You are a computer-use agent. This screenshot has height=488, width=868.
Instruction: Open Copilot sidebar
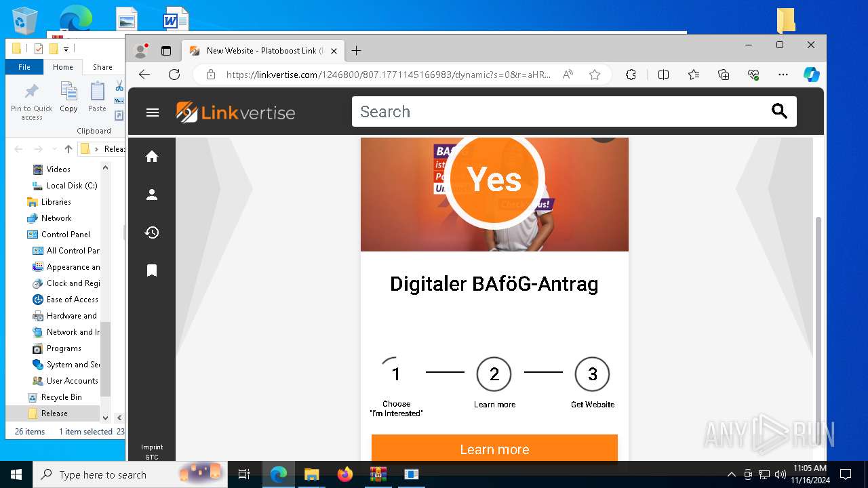click(812, 75)
